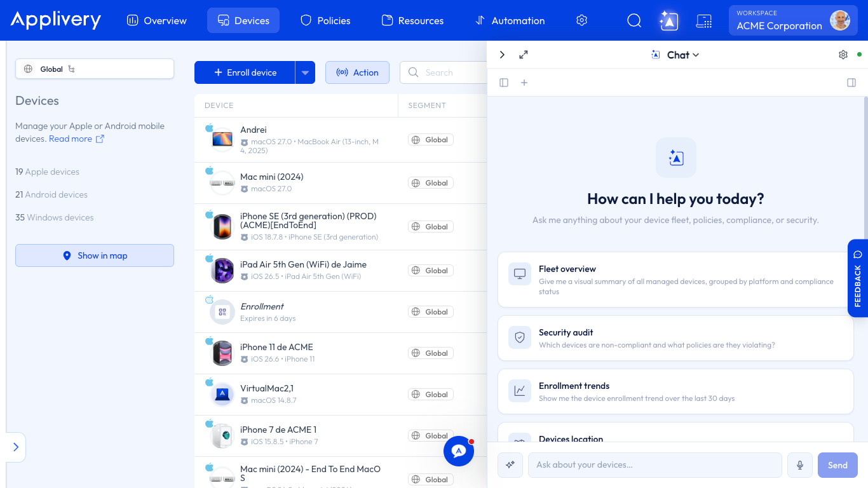Select the Devices navigation item
The image size is (868, 488).
pos(243,20)
